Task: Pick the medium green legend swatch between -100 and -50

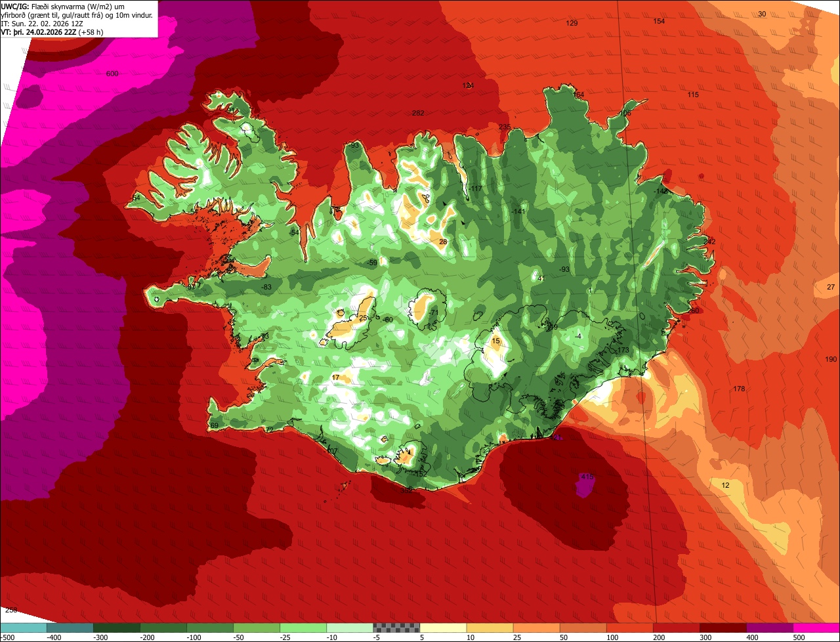Action: (210, 628)
